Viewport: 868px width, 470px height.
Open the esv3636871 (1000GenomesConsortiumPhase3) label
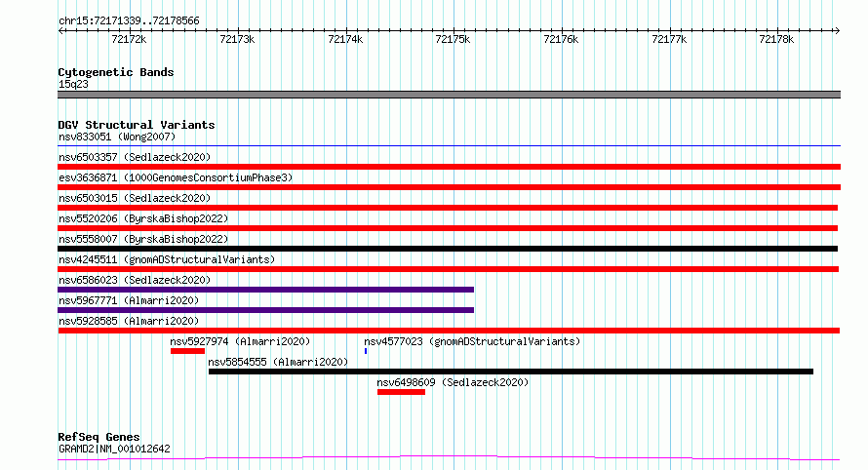point(176,177)
